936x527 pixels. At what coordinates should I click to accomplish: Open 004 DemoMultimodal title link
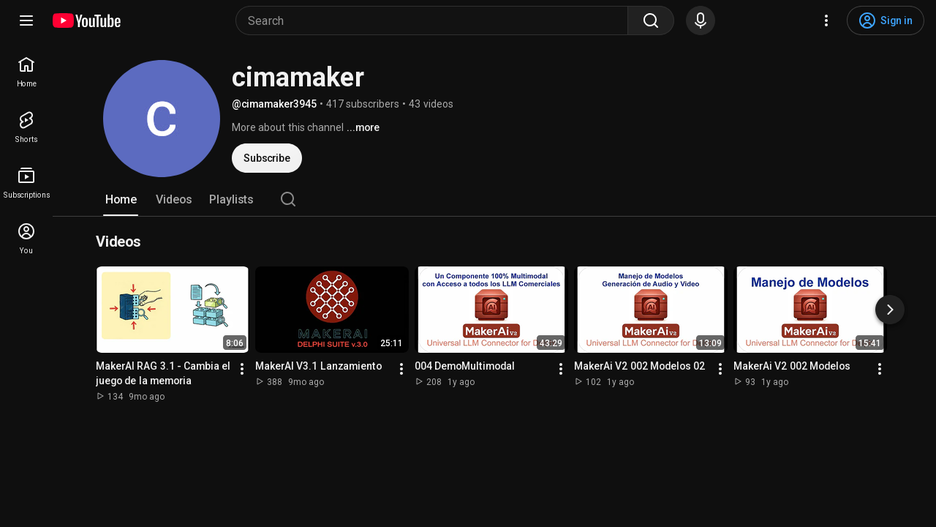click(464, 366)
